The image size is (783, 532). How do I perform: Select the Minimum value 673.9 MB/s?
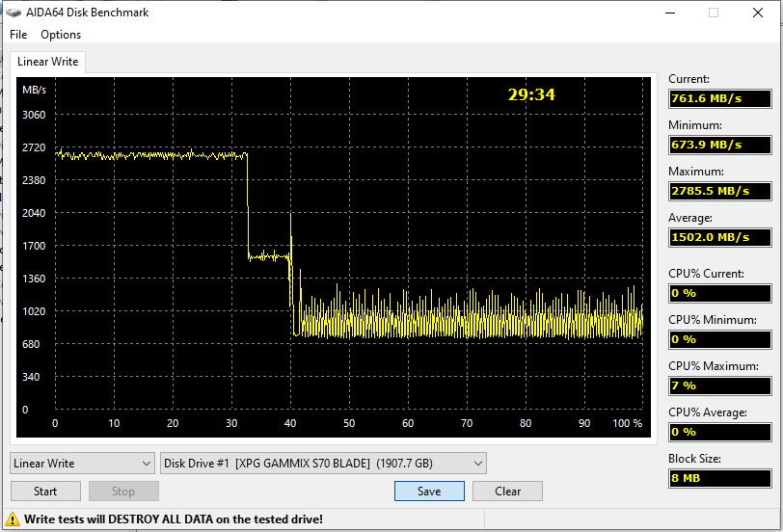720,145
